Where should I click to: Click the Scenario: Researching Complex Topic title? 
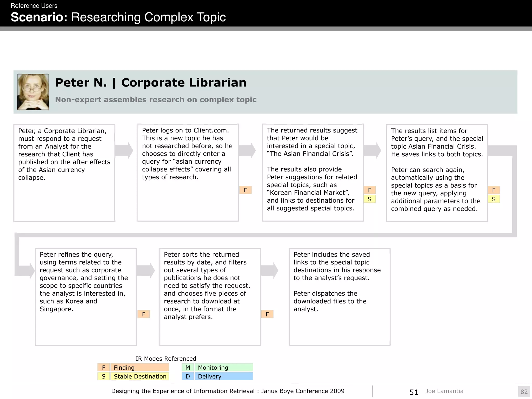[118, 17]
